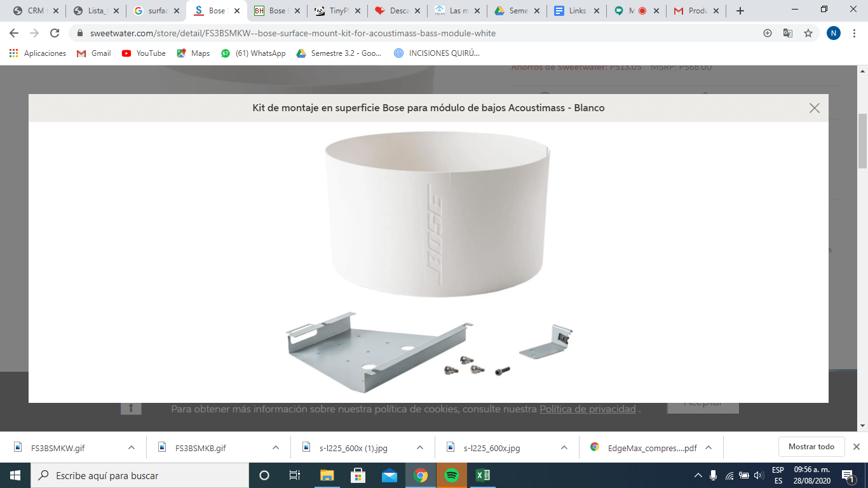
Task: Go back to the previous page
Action: [x=14, y=33]
